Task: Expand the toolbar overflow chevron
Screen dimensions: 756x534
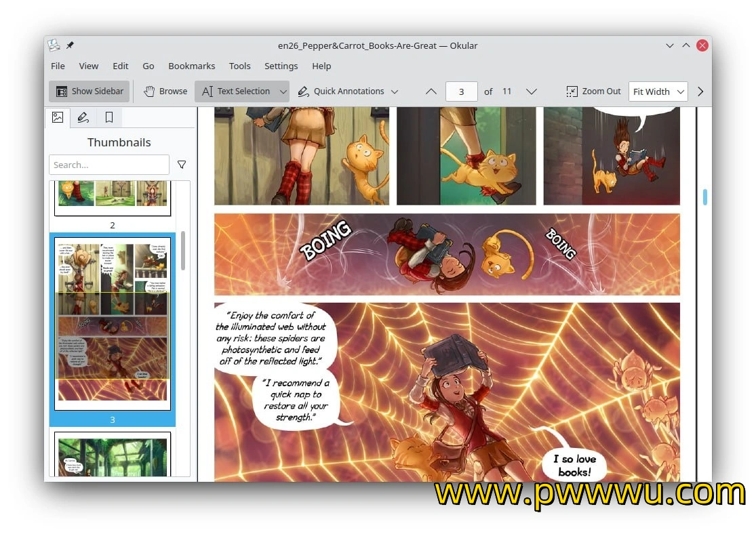Action: (700, 91)
